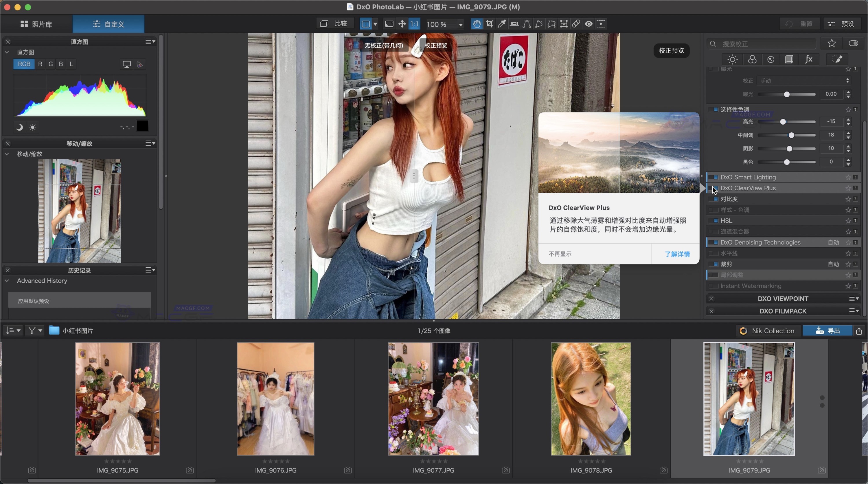Collapse the Advanced History section
Screen dimensions: 868x484
click(x=7, y=281)
